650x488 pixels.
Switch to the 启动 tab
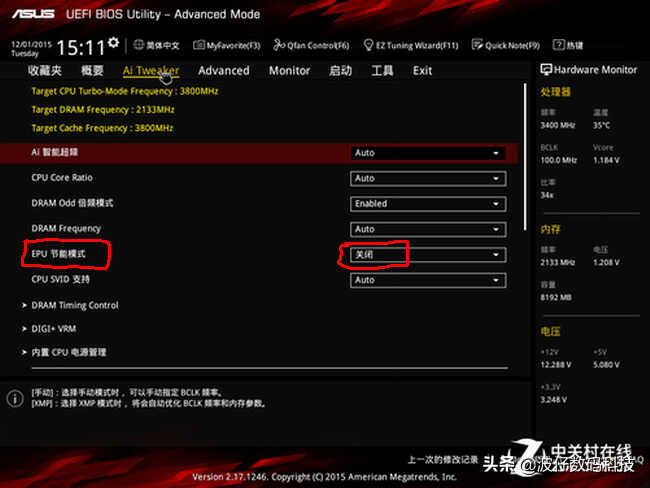point(340,70)
